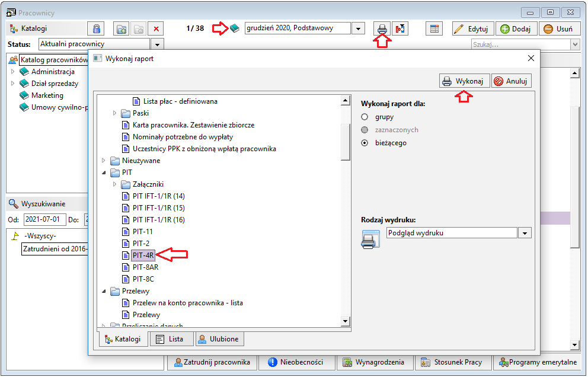Choose the 'zaznaczonych' radio option
This screenshot has height=377, width=588.
[365, 130]
